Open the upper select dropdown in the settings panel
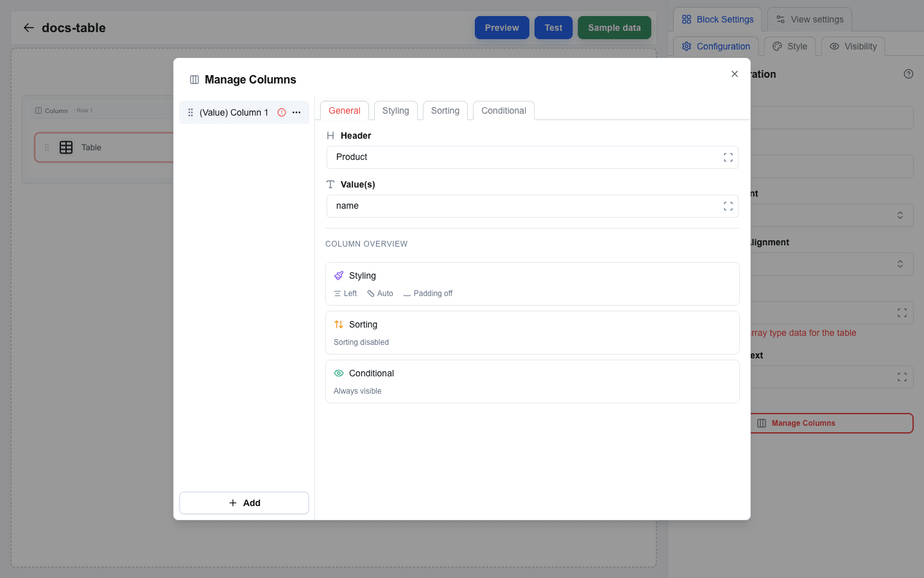The height and width of the screenshot is (578, 924). tap(832, 215)
